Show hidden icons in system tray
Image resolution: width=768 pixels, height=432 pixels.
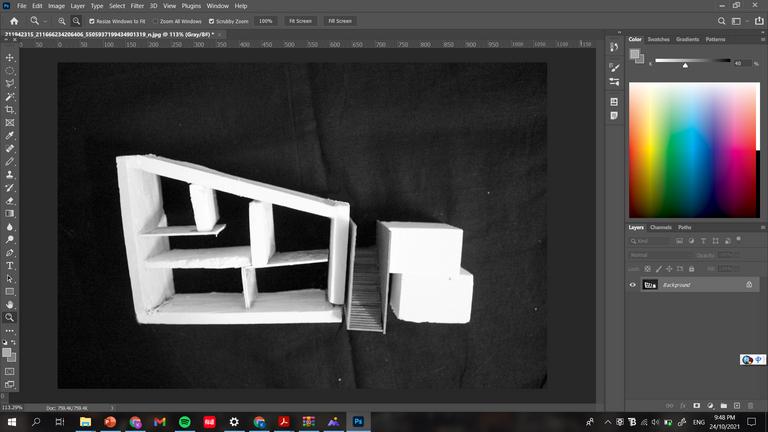click(x=608, y=422)
